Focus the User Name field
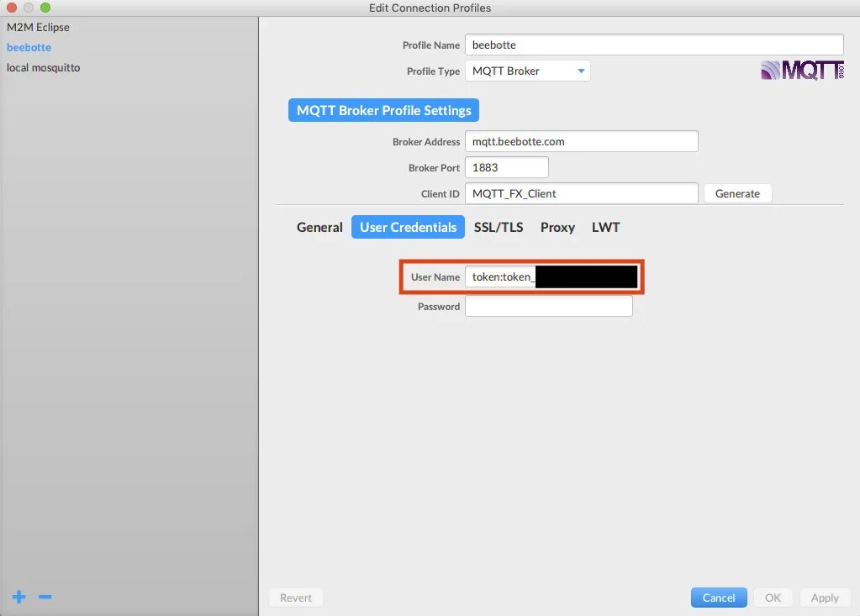The height and width of the screenshot is (616, 860). [551, 276]
